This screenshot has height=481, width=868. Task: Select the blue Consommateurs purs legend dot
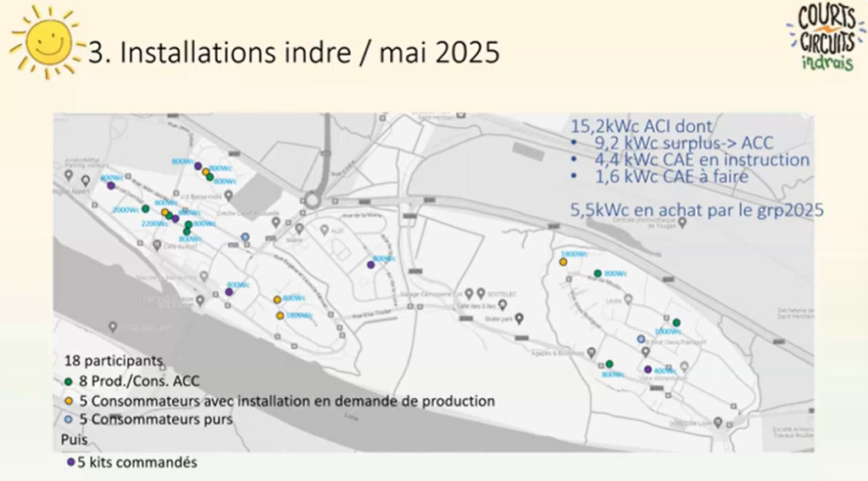[69, 419]
